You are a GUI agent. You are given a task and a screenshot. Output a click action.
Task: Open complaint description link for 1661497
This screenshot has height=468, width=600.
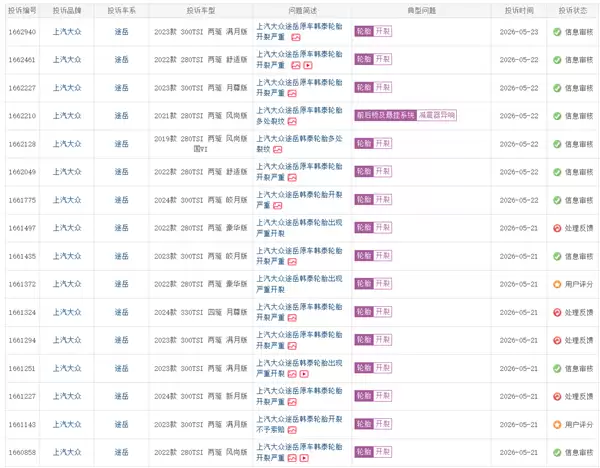coord(299,228)
